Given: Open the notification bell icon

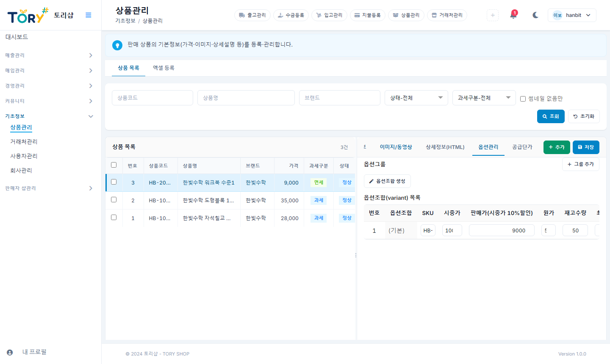Looking at the screenshot, I should pos(513,15).
